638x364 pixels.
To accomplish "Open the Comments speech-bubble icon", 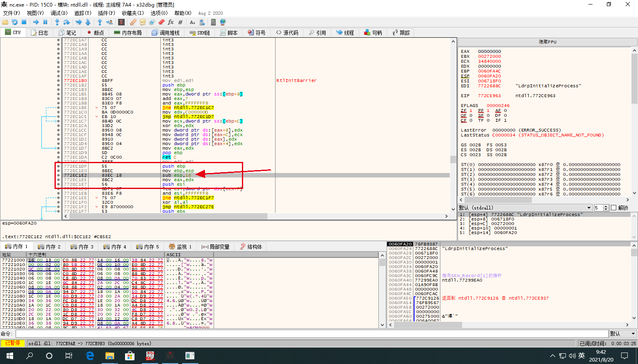I will point(143,22).
